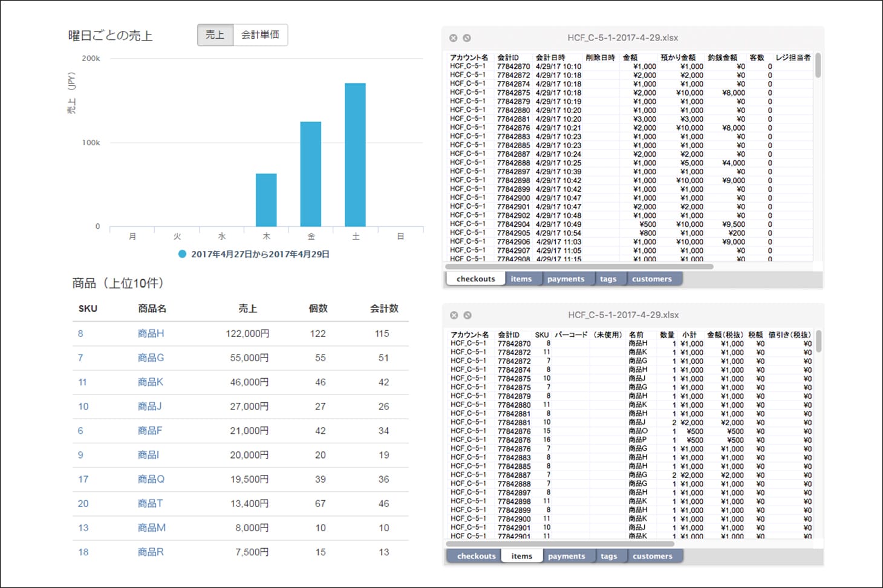Open product link 商品T
Screen dimensions: 883x588
(x=150, y=503)
